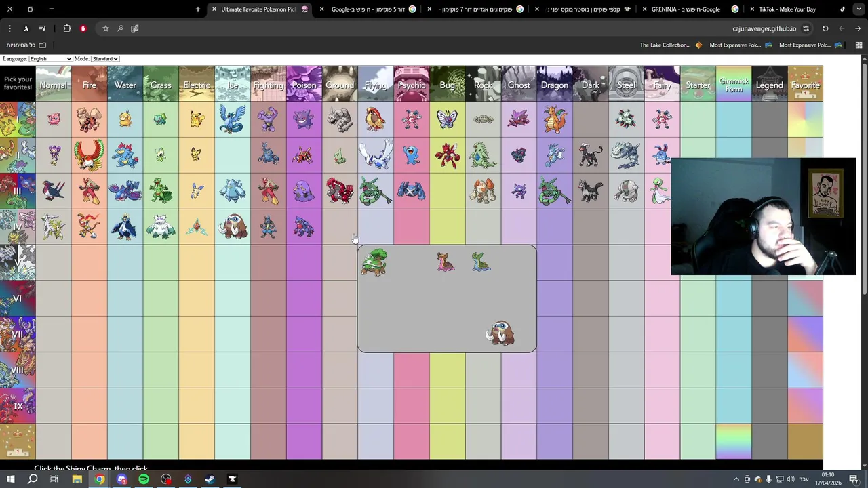The width and height of the screenshot is (868, 488).
Task: View site information for cajunavenger.github.io
Action: (x=806, y=28)
